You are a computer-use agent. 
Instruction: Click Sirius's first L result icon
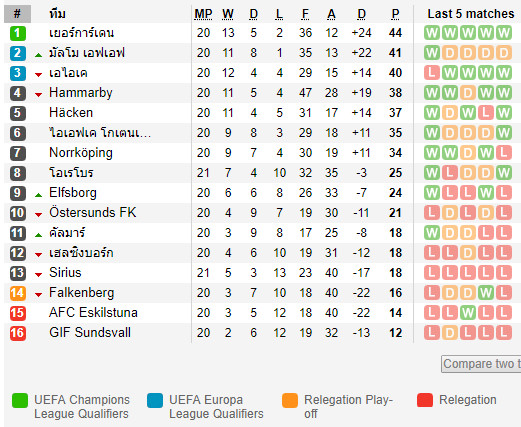(432, 273)
